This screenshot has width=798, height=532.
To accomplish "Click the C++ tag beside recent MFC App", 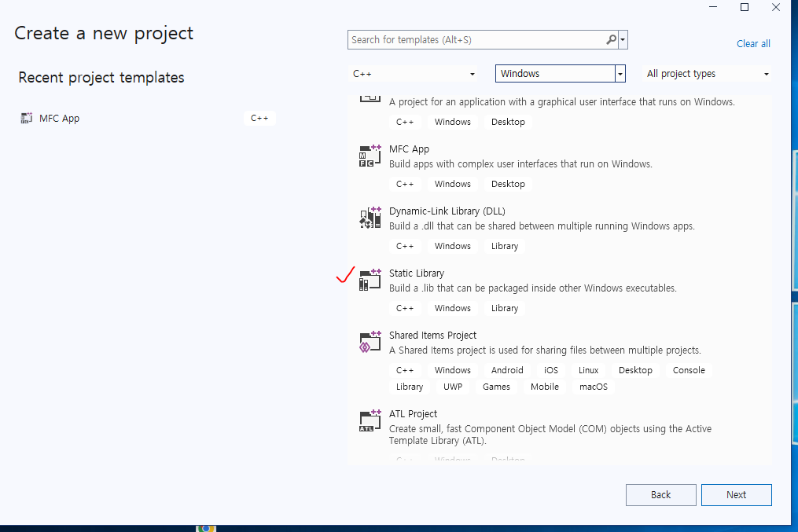I will pos(259,118).
